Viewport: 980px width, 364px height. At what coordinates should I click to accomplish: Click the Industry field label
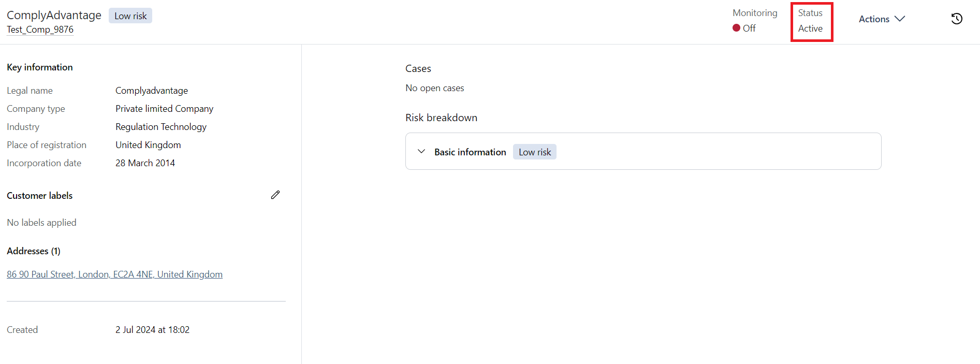coord(23,127)
